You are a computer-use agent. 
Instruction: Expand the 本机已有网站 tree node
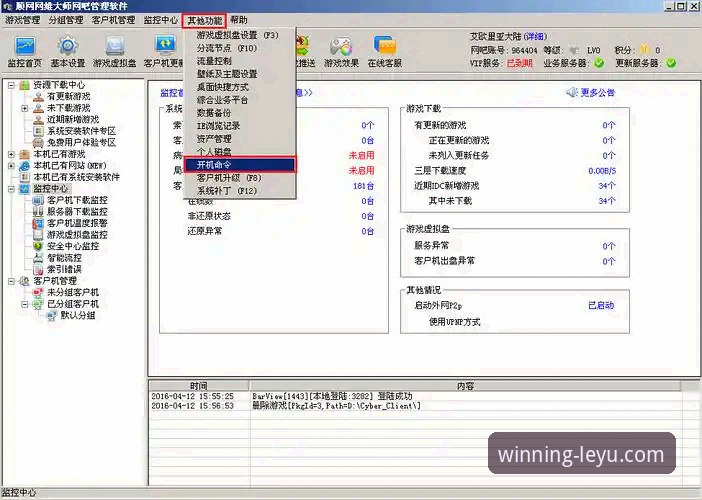coord(12,166)
